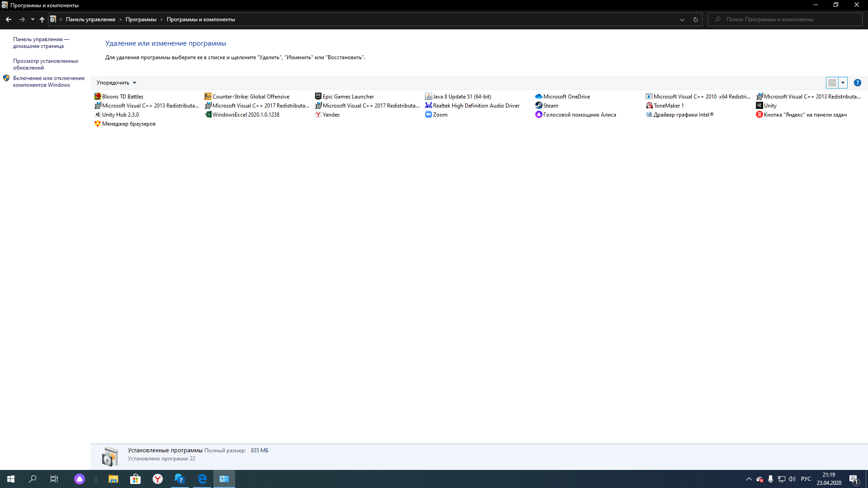Open File Explorer from the taskbar
The image size is (868, 488).
[x=113, y=479]
